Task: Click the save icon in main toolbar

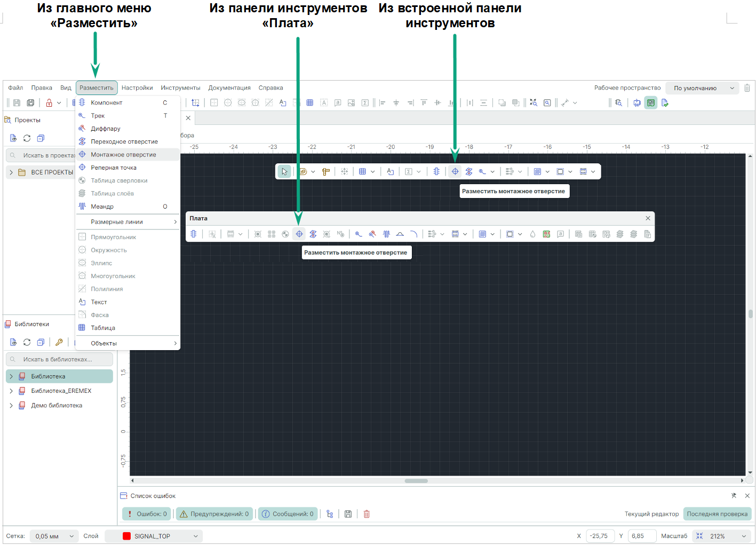Action: (17, 103)
